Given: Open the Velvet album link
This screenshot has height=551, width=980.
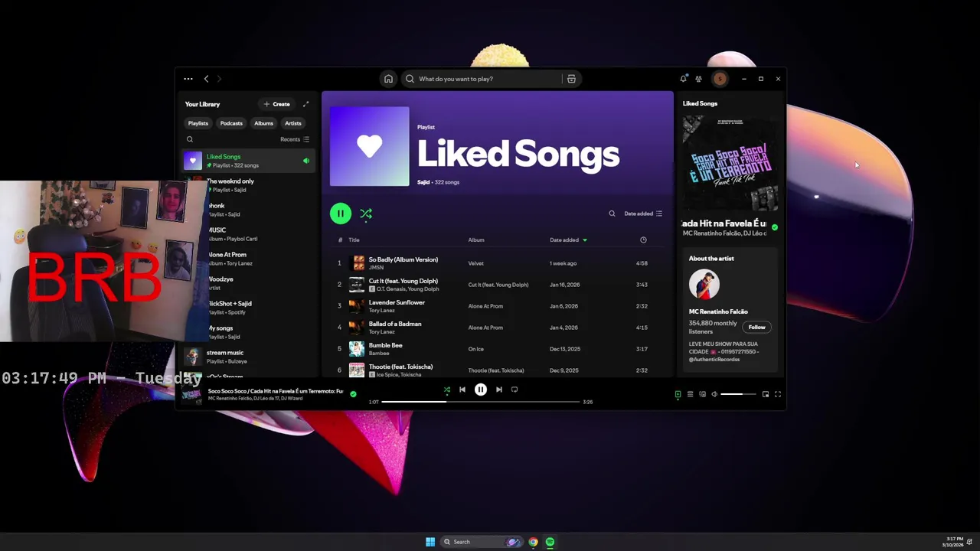Looking at the screenshot, I should click(x=476, y=263).
